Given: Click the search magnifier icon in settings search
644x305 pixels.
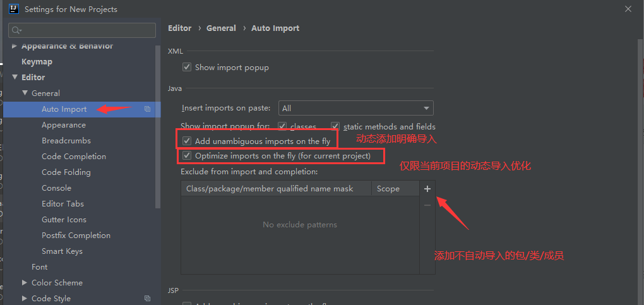Looking at the screenshot, I should click(16, 30).
